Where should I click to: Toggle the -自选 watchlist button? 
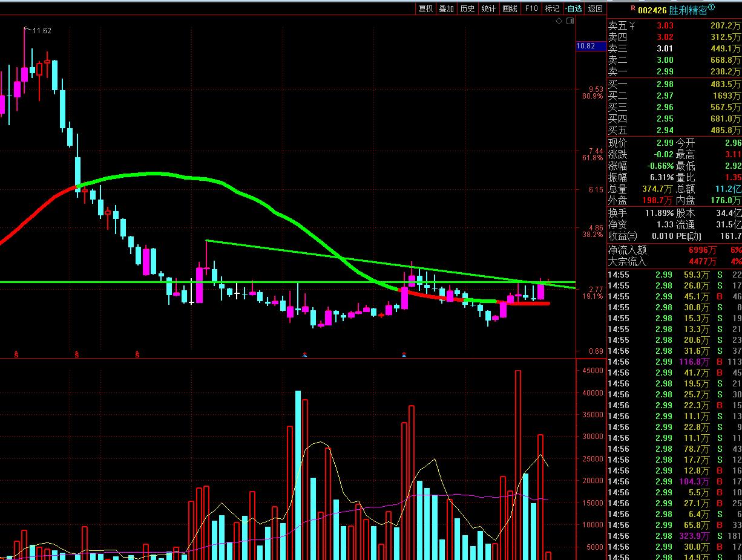click(573, 8)
